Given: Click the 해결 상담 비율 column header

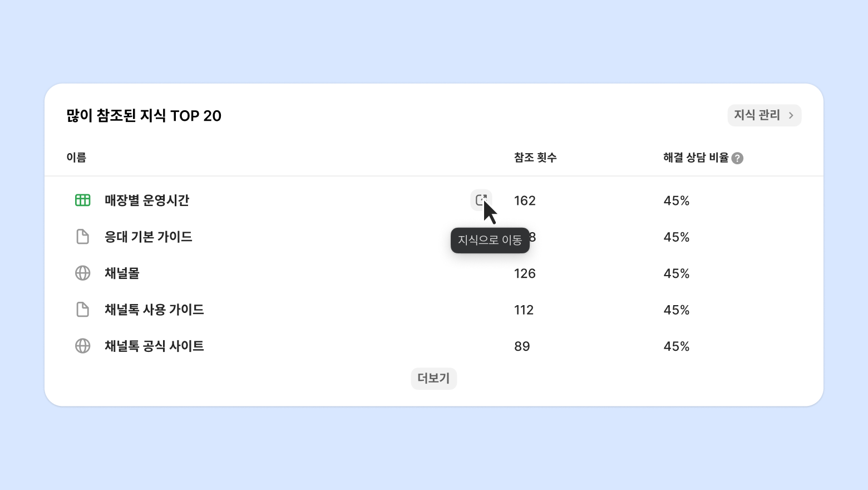Looking at the screenshot, I should coord(696,158).
